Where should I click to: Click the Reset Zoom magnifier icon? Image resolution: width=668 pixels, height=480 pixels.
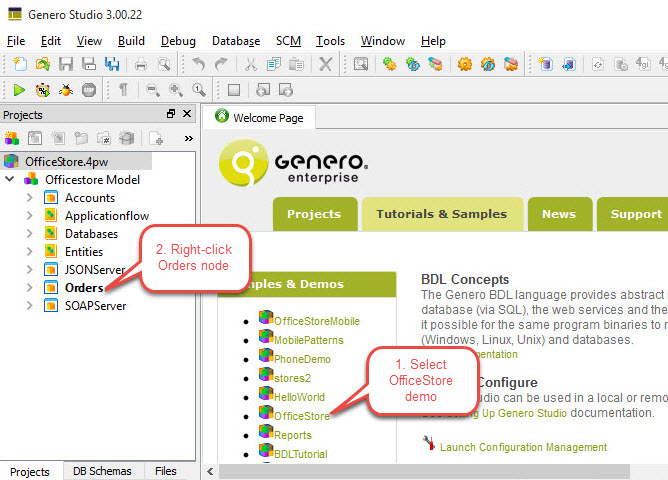(199, 90)
